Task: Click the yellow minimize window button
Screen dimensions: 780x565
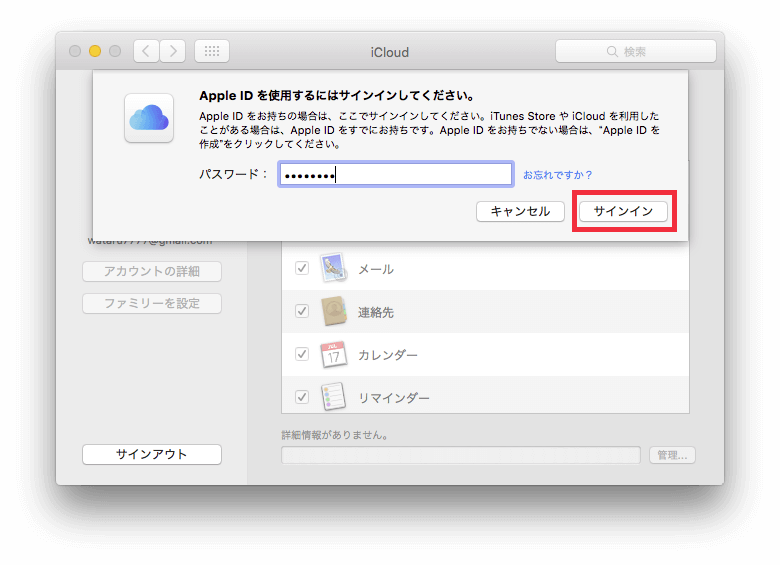Action: tap(95, 51)
